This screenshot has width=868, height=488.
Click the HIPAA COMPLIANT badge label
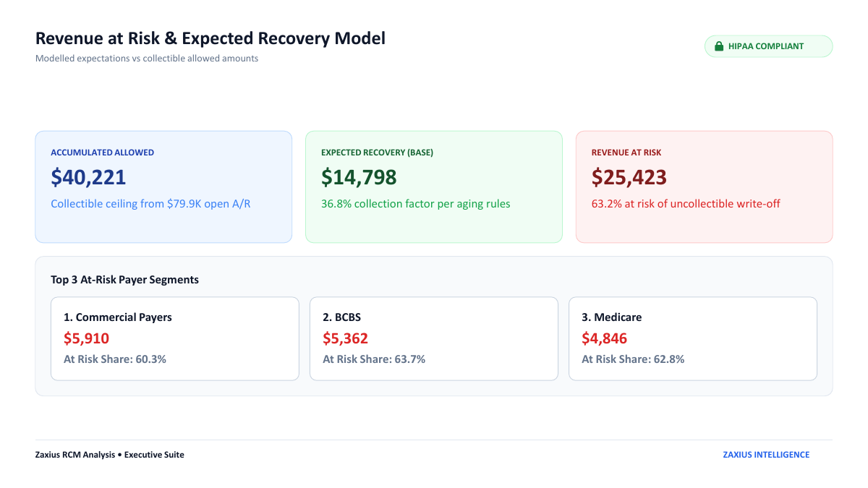[766, 46]
